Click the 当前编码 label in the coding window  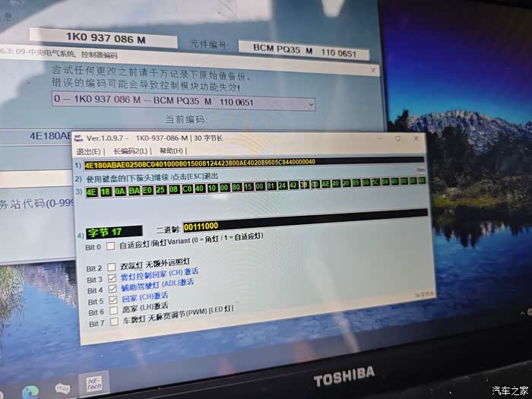[x=185, y=119]
